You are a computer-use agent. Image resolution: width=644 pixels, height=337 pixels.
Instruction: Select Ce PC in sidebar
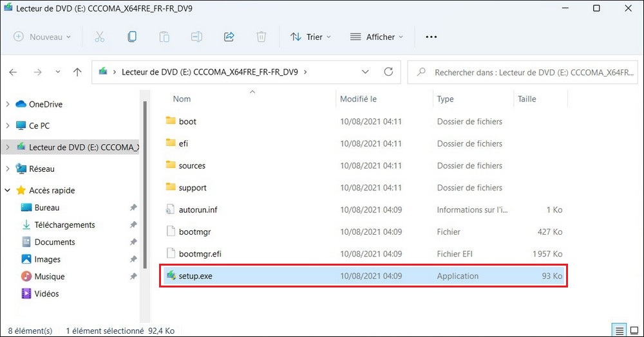pos(39,125)
